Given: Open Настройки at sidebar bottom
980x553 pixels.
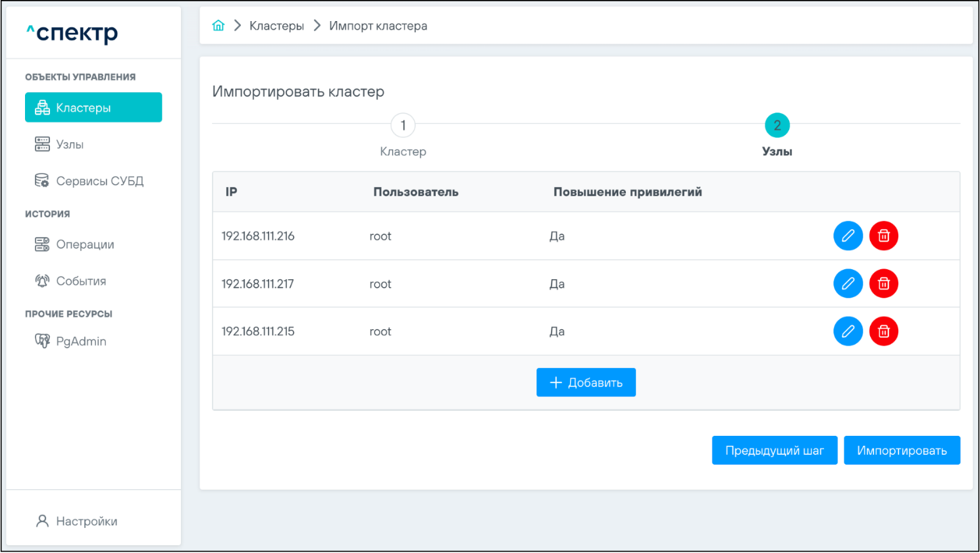Looking at the screenshot, I should pyautogui.click(x=86, y=521).
